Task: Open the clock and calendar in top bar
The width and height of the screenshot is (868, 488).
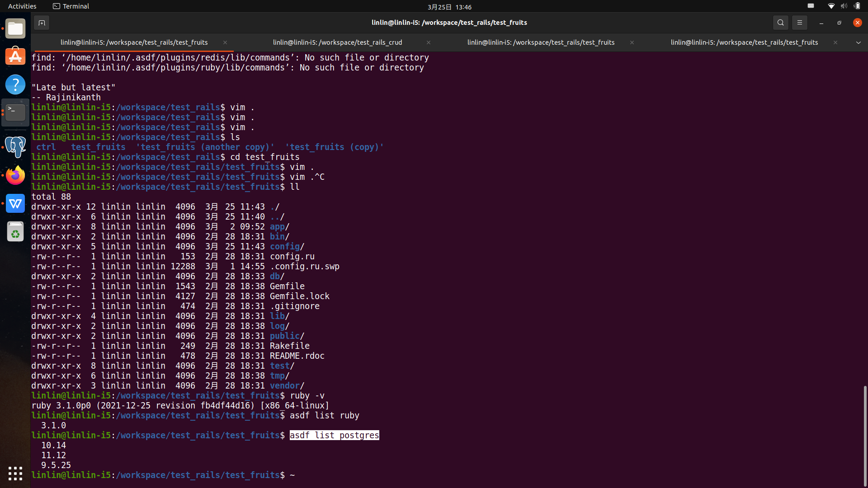Action: click(x=449, y=7)
